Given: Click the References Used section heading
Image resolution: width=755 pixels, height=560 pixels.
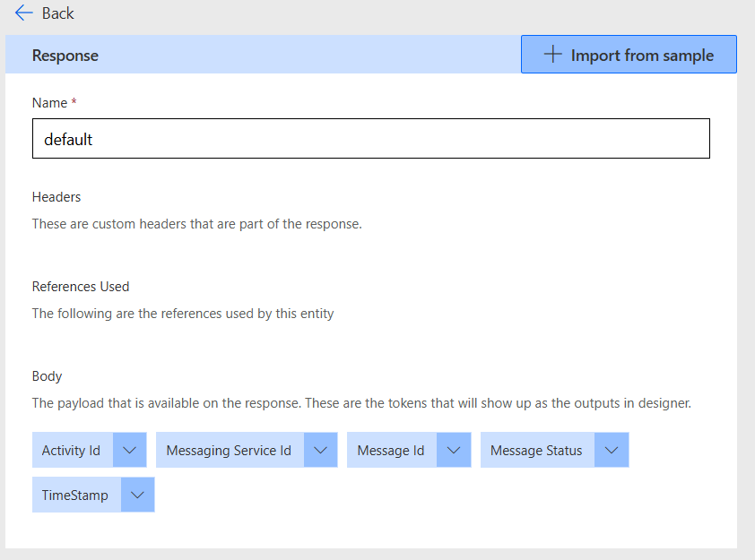Looking at the screenshot, I should 81,287.
